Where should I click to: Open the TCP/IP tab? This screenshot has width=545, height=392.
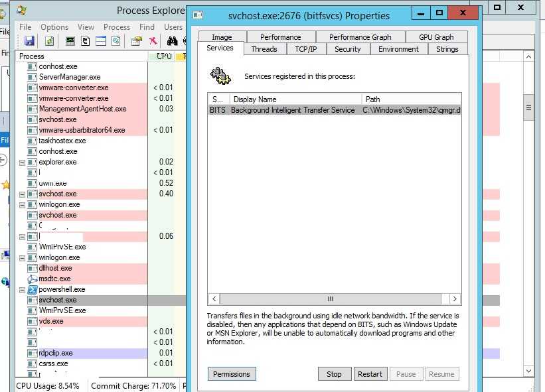coord(306,49)
